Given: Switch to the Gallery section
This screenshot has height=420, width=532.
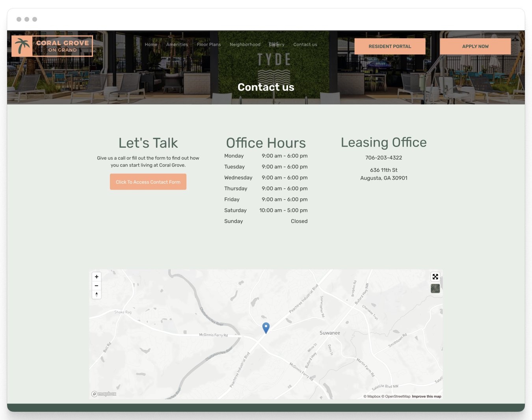Looking at the screenshot, I should click(277, 44).
